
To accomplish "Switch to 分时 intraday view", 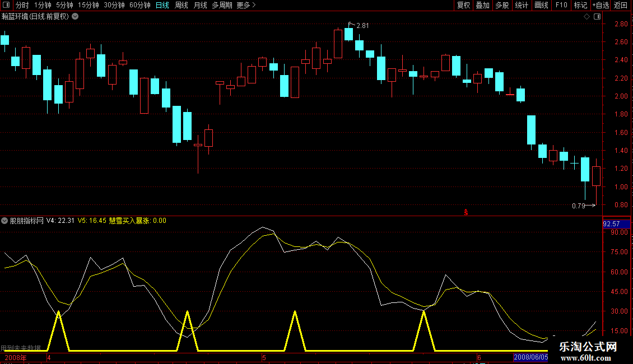I will (x=22, y=5).
